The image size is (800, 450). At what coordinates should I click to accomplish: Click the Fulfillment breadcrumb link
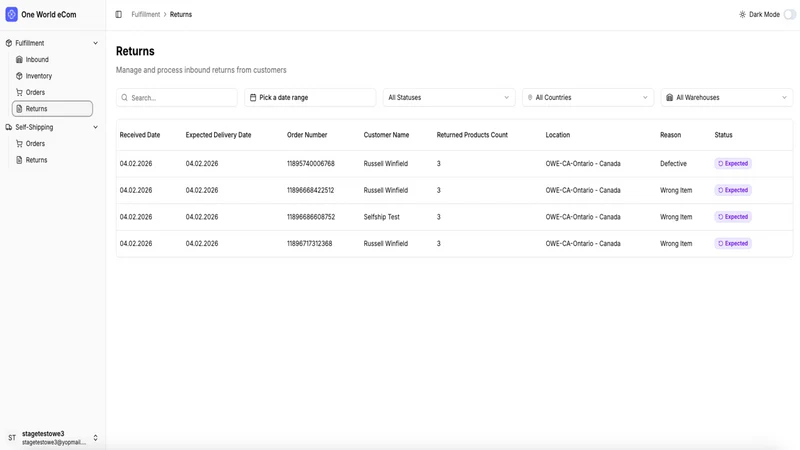pyautogui.click(x=145, y=14)
